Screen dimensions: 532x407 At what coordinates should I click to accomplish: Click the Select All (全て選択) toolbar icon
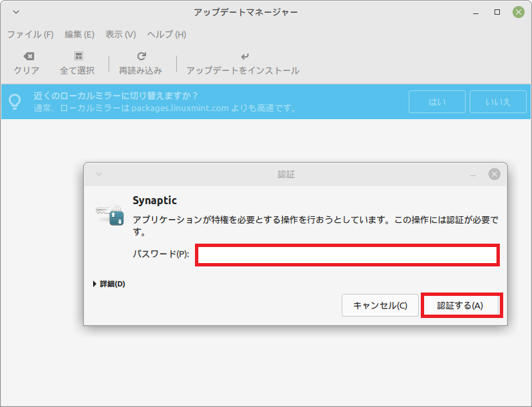tap(78, 56)
